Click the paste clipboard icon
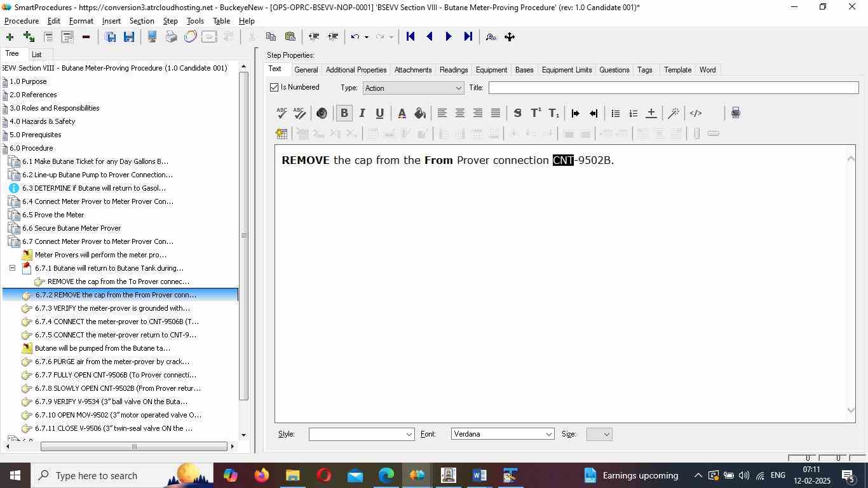Image resolution: width=868 pixels, height=488 pixels. (290, 37)
